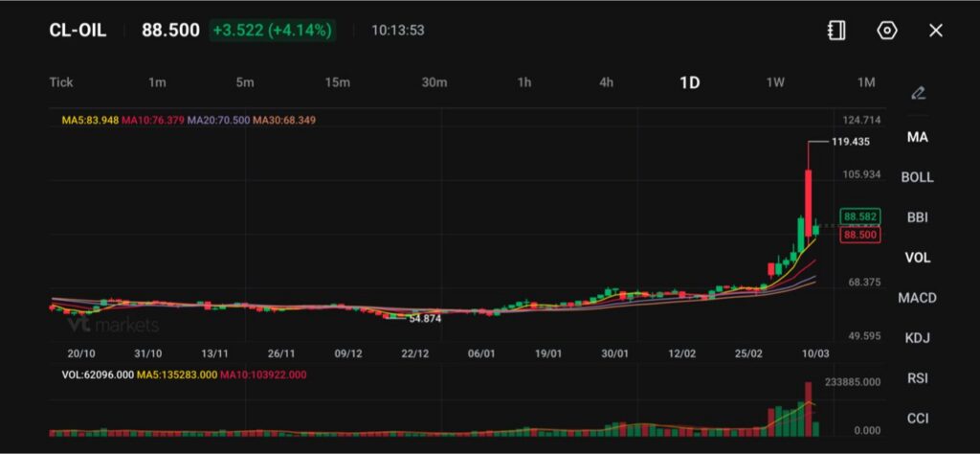
Task: Open chart settings hexagon icon
Action: [887, 31]
